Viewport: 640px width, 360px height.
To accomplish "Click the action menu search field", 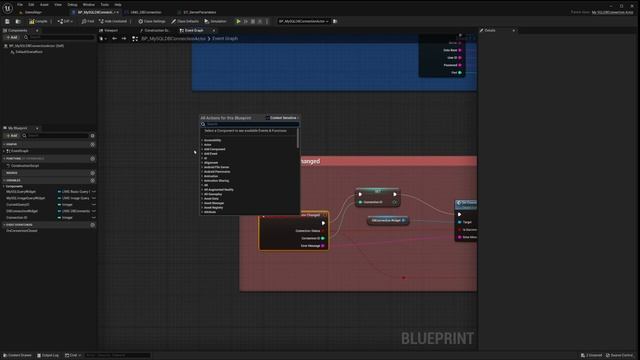I will [x=250, y=124].
